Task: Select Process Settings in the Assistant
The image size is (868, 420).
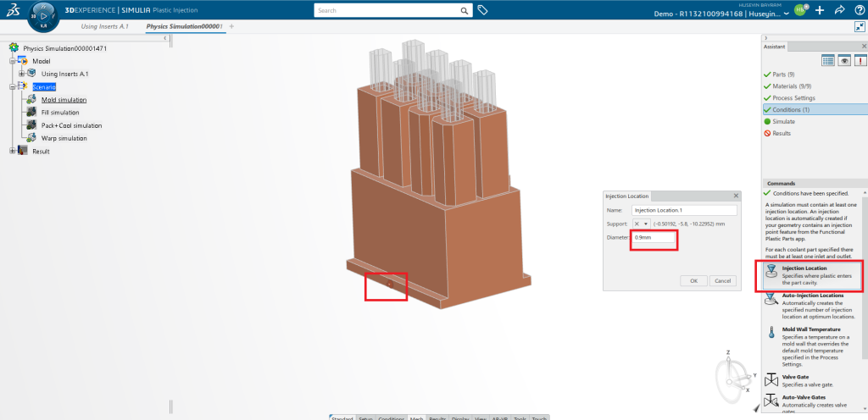Action: (793, 98)
